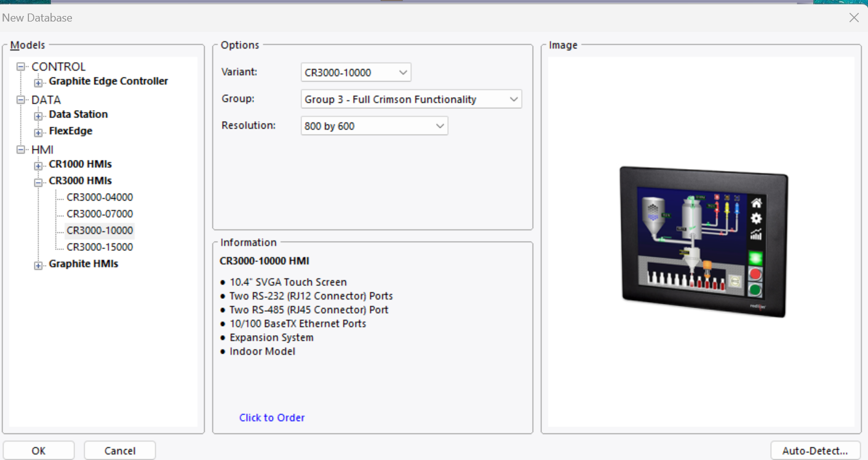
Task: Click the Auto-Detect button
Action: [x=815, y=451]
